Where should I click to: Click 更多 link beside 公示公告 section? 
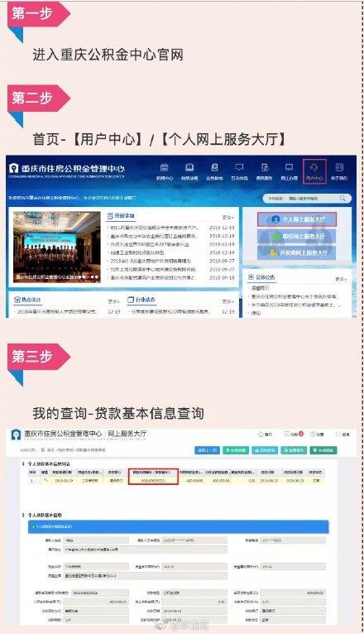pyautogui.click(x=341, y=279)
